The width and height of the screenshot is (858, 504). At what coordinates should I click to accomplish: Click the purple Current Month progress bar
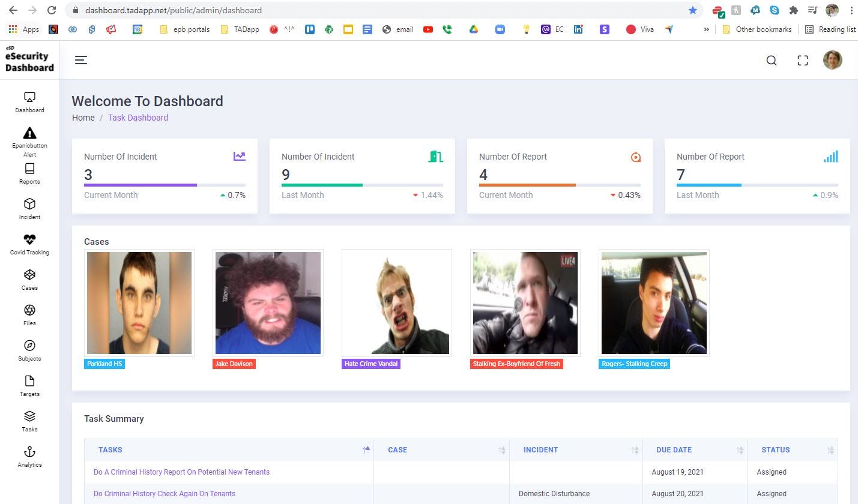point(140,185)
